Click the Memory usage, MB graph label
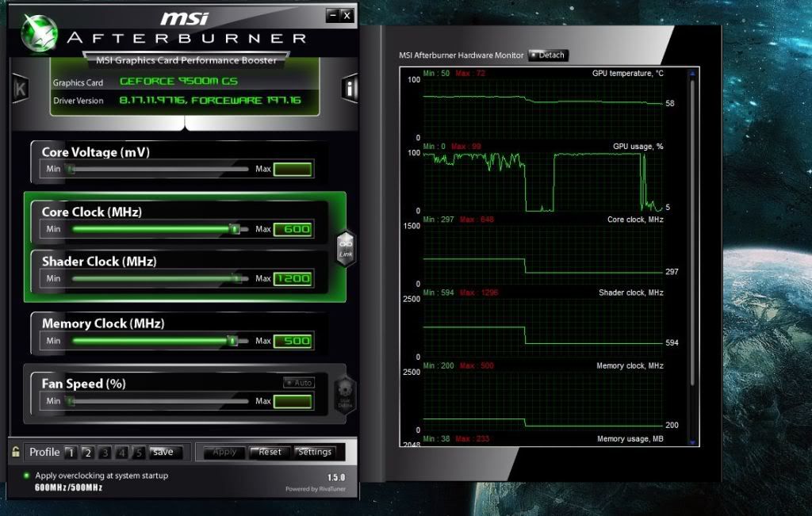Screen dimensions: 812x516 click(630, 439)
